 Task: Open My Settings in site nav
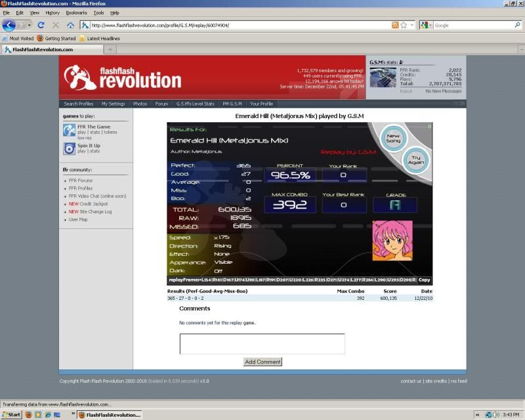coord(113,104)
